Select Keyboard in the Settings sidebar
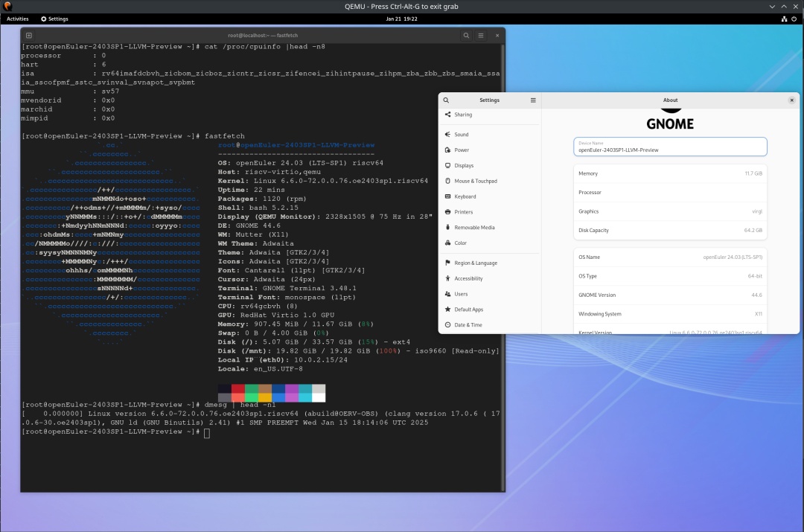The width and height of the screenshot is (804, 532). click(465, 197)
